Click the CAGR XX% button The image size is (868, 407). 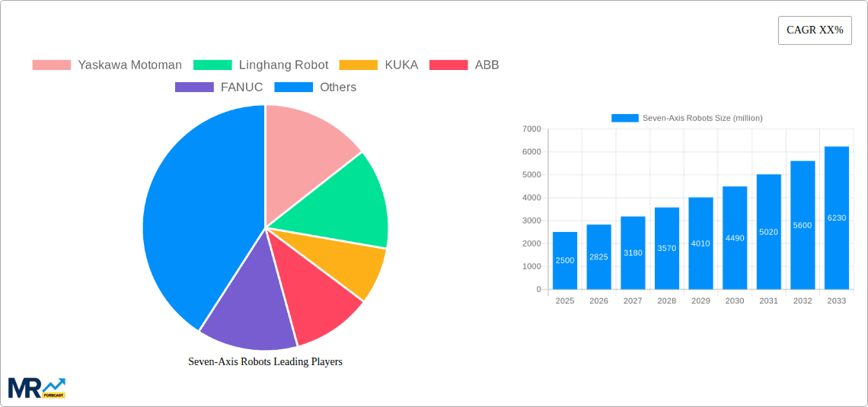point(815,30)
